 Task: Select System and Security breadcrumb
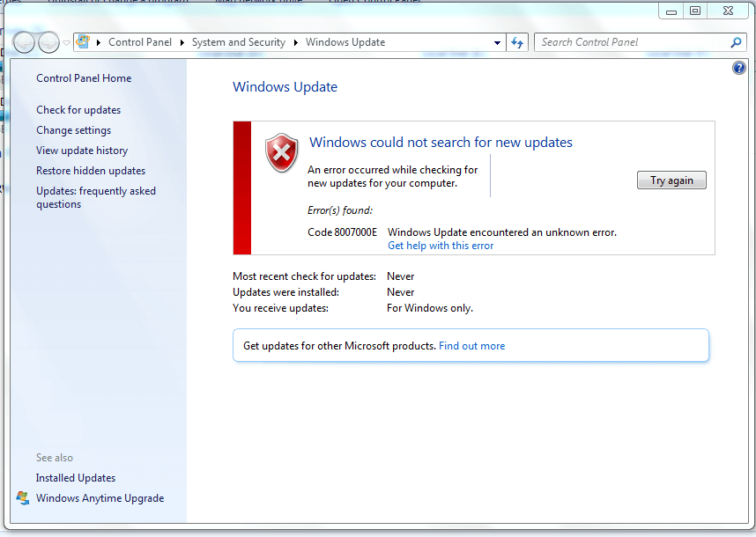[x=239, y=42]
